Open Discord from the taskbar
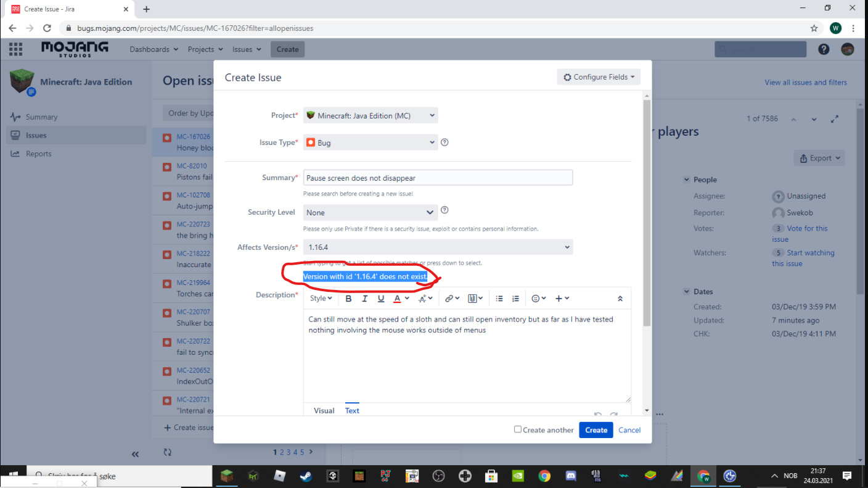The width and height of the screenshot is (868, 488). [571, 476]
